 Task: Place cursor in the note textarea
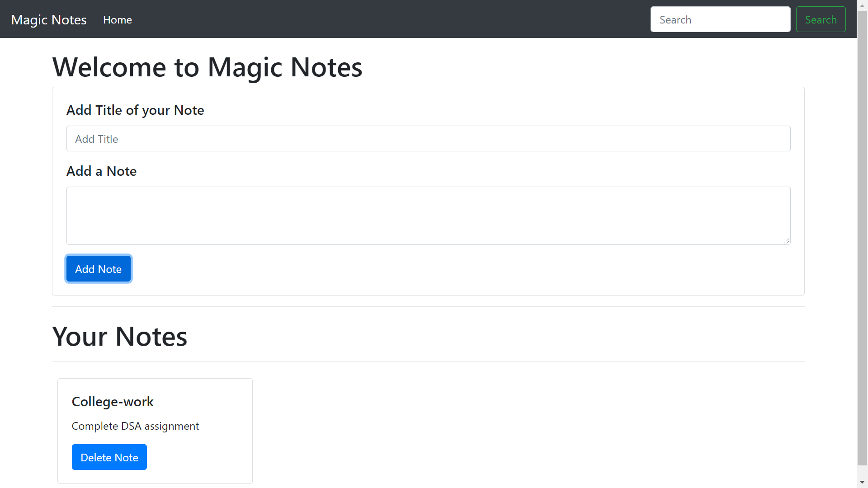[x=428, y=216]
